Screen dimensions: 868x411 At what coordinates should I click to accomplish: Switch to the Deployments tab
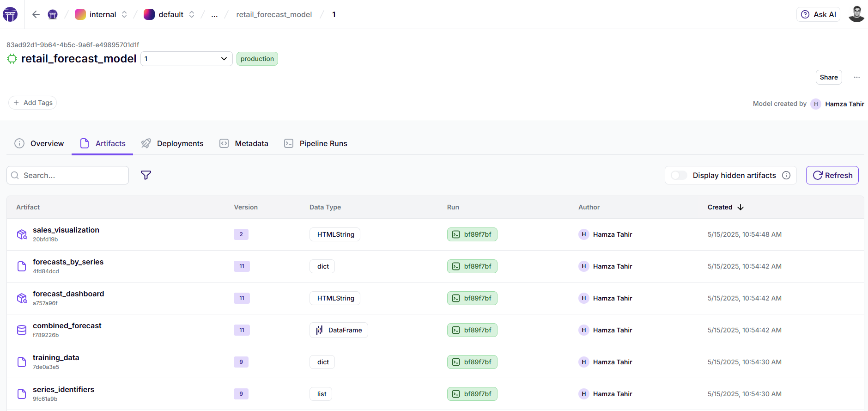click(172, 143)
